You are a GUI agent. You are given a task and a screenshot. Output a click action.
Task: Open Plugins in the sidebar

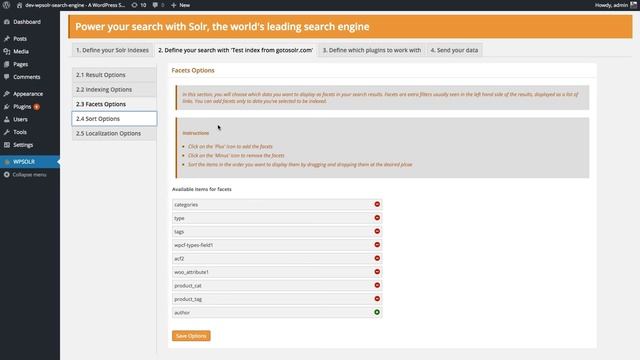click(x=22, y=107)
